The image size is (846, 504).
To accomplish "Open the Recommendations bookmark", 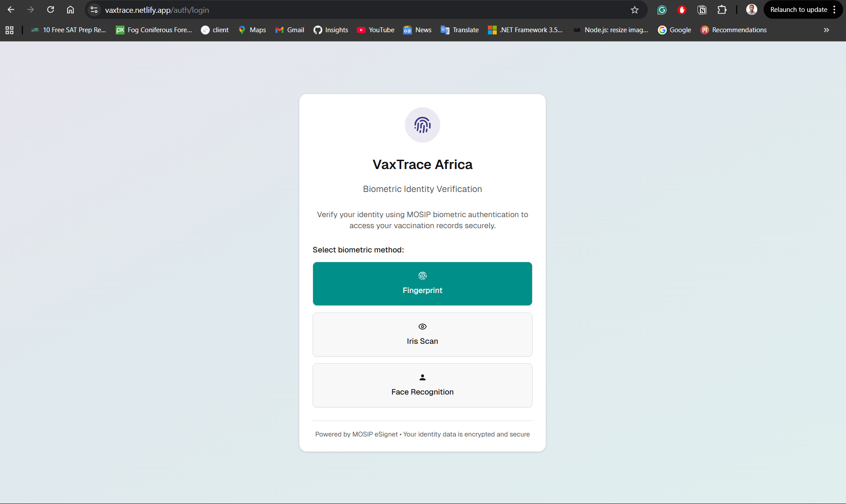I will [733, 30].
